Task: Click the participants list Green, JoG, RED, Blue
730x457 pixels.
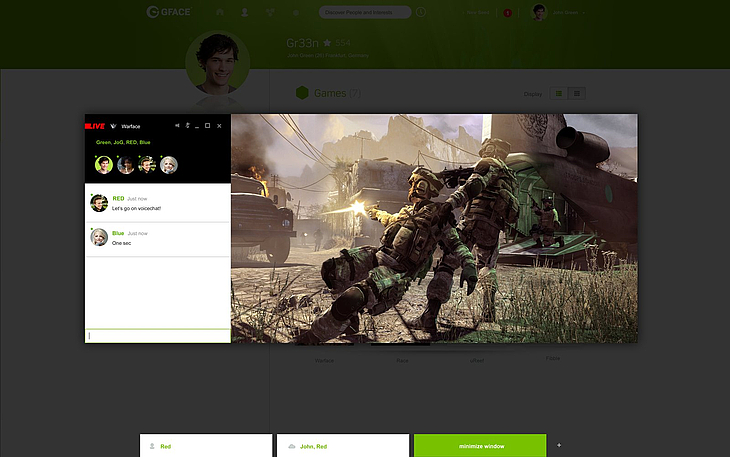Action: 123,142
